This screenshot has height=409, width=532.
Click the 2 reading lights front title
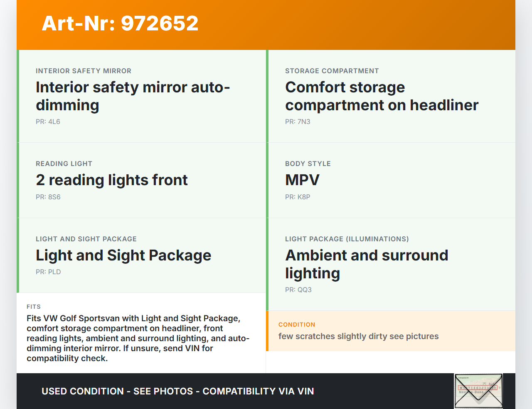tap(111, 180)
